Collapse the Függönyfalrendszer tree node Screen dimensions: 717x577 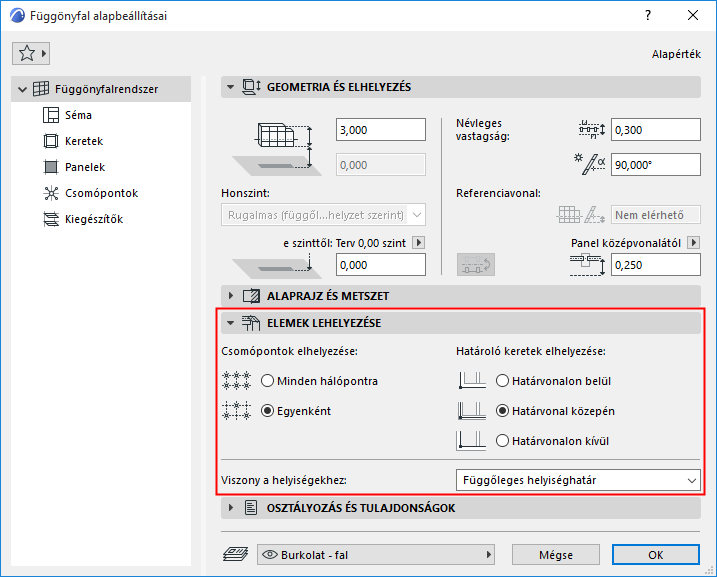(x=22, y=89)
